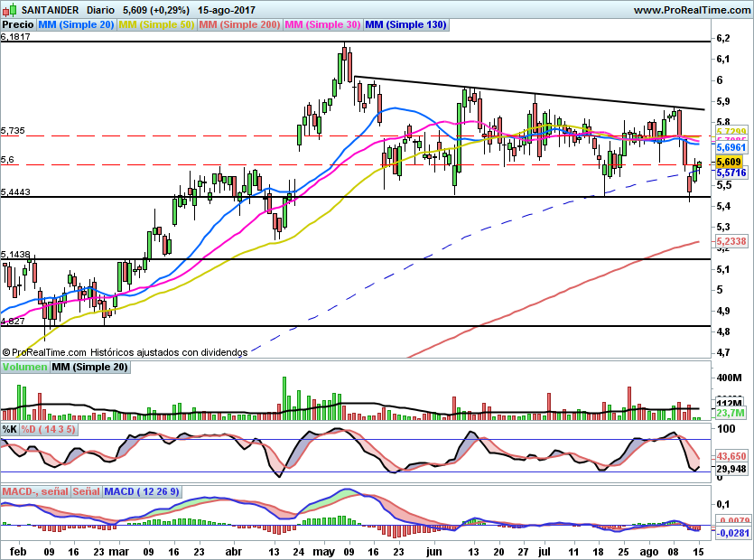This screenshot has height=560, width=754.
Task: Click the Diario timeframe text
Action: point(100,10)
